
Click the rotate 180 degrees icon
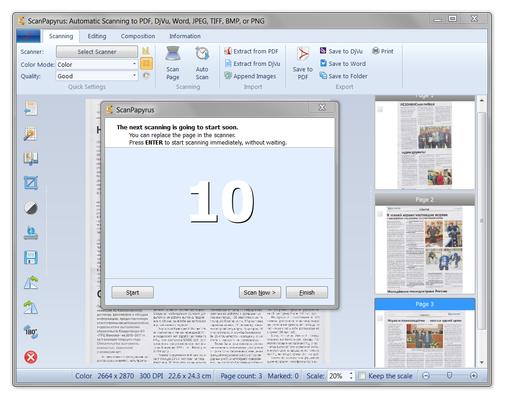point(31,332)
